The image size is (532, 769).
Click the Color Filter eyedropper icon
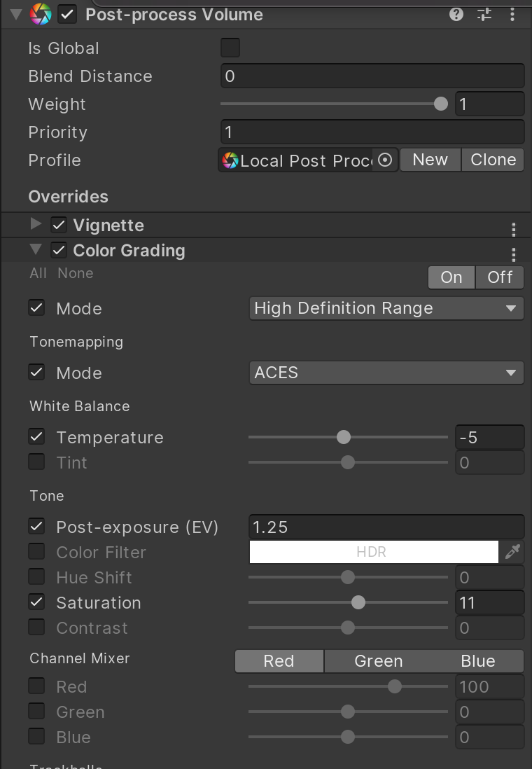512,552
